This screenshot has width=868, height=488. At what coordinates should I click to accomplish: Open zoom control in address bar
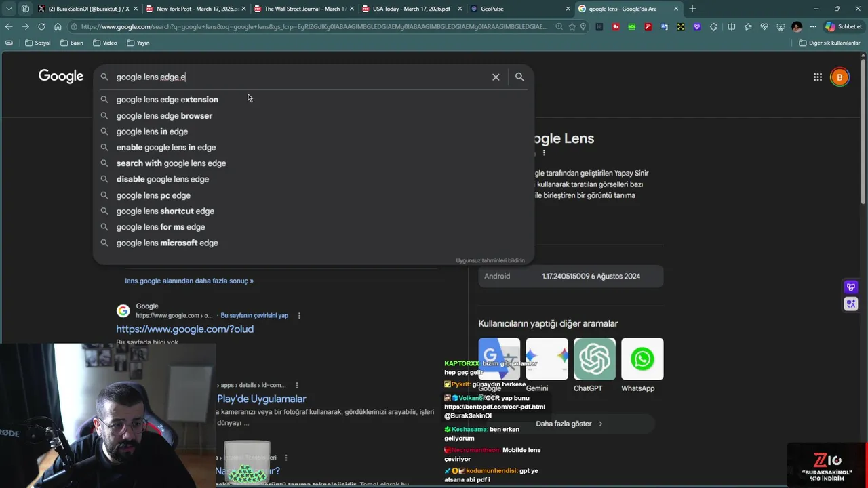click(x=559, y=27)
